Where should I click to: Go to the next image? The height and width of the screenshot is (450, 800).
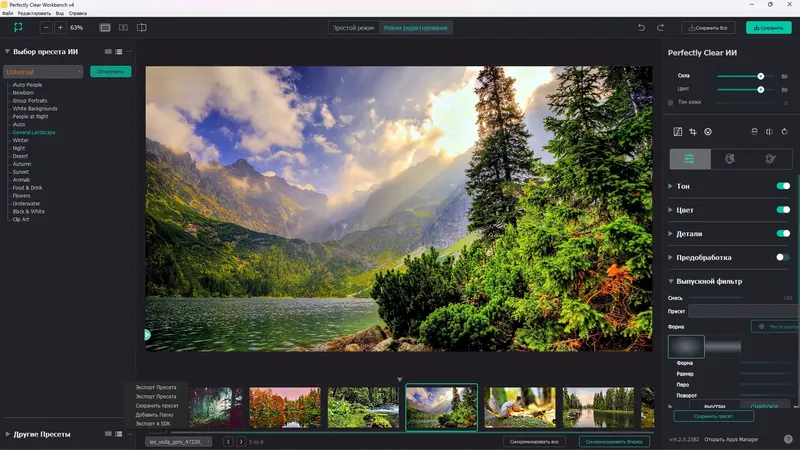pyautogui.click(x=241, y=442)
